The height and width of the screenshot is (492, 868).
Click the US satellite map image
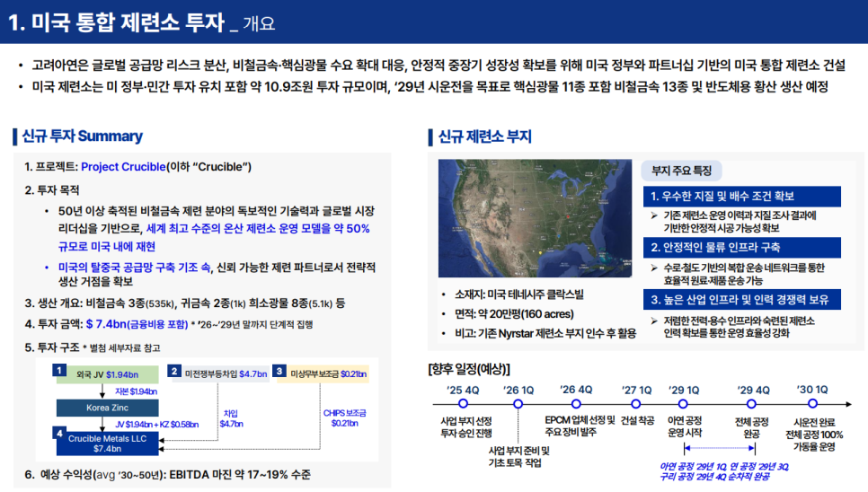pyautogui.click(x=534, y=218)
